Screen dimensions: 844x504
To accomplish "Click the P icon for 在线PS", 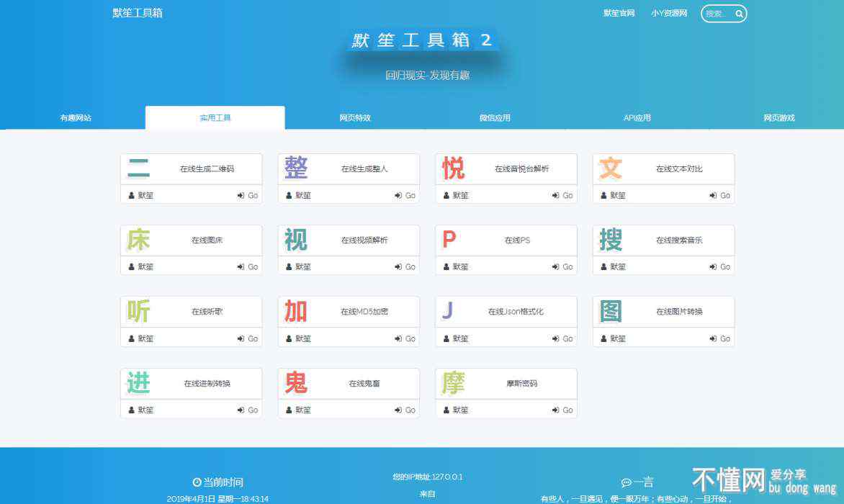I will 449,240.
